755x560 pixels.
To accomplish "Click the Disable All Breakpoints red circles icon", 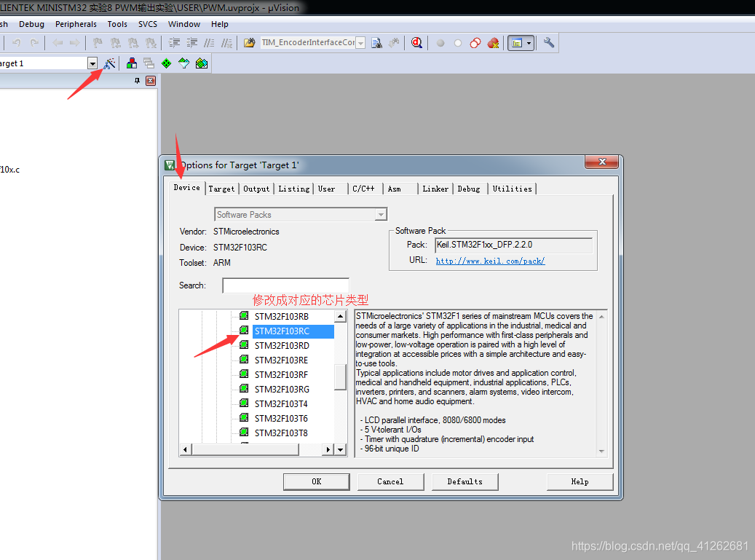I will (475, 43).
